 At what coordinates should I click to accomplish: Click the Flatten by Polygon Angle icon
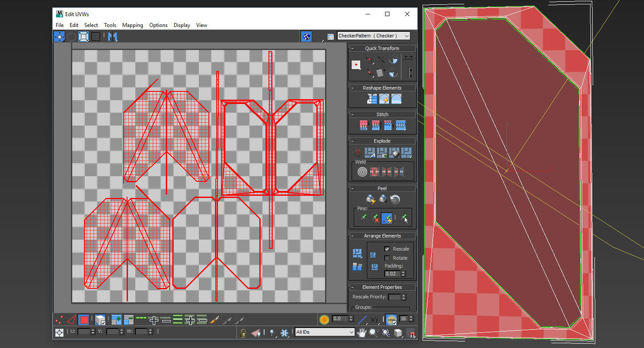coord(370,153)
